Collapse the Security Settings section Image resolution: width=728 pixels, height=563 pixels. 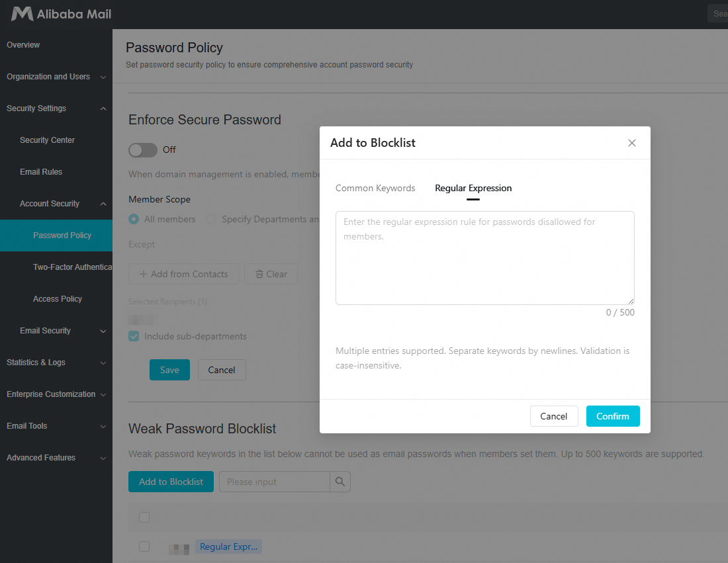(56, 108)
